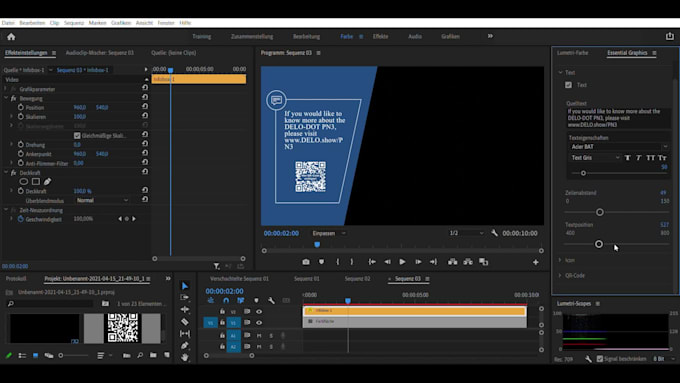The height and width of the screenshot is (383, 680).
Task: Add Marker in program monitor
Action: (321, 262)
